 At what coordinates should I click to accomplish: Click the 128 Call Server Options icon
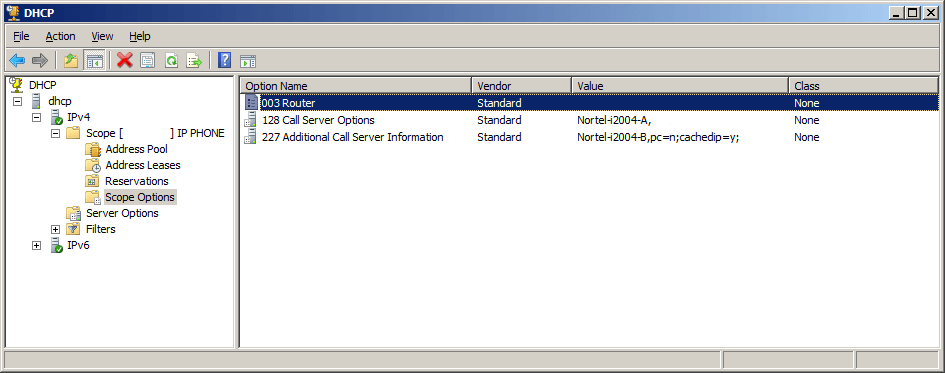coord(251,120)
